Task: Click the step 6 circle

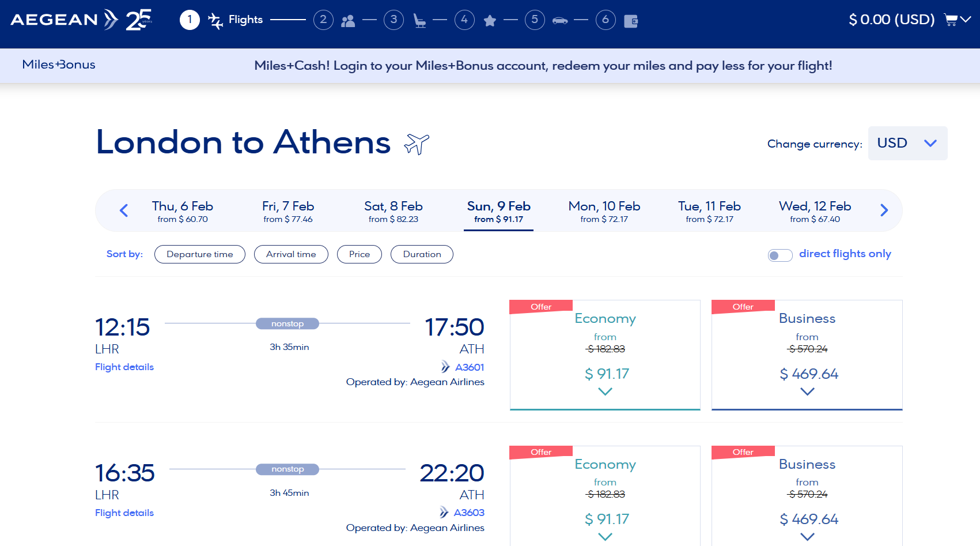Action: [606, 20]
